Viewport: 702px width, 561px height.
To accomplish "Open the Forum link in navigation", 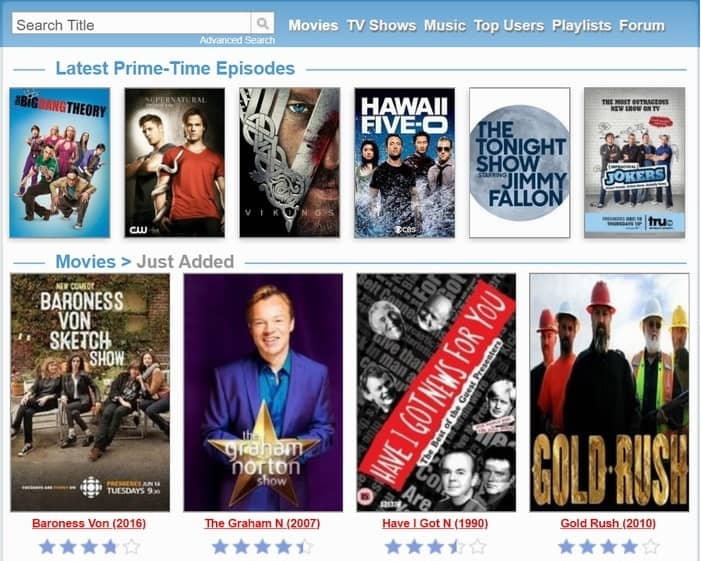I will (642, 25).
